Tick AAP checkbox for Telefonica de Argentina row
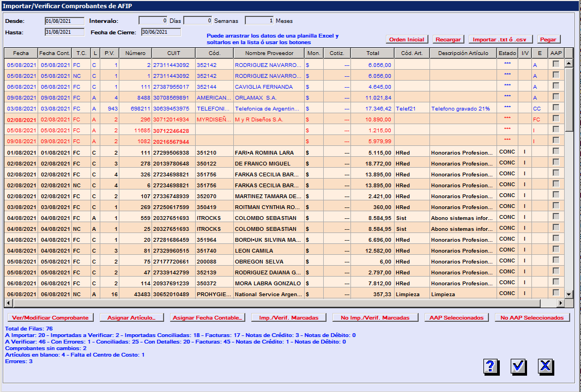This screenshot has height=392, width=581. click(x=556, y=107)
